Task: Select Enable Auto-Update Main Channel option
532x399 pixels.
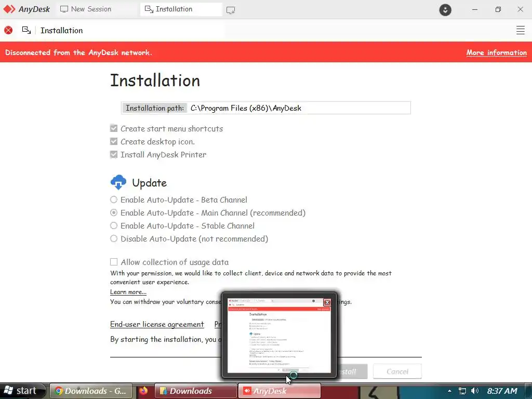Action: click(x=114, y=212)
